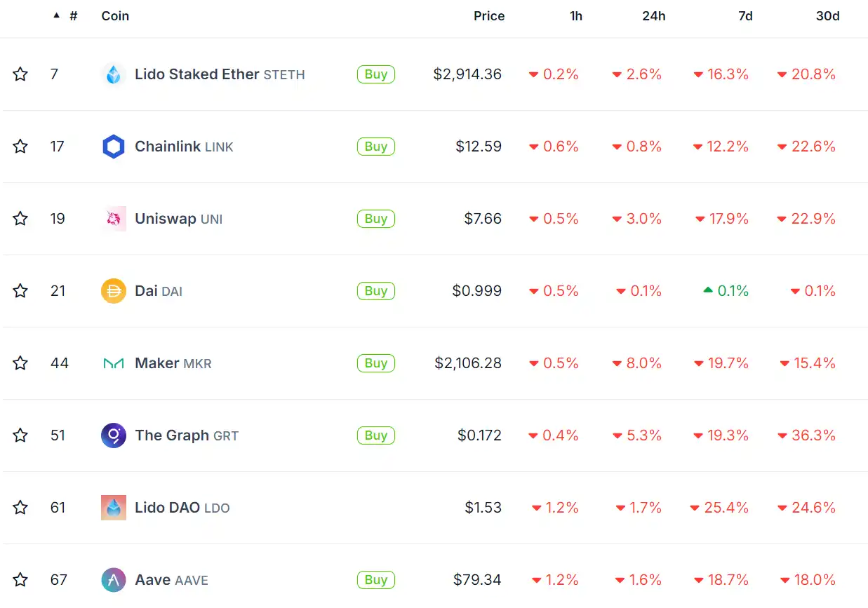Click the Lido DAO logo

tap(113, 508)
